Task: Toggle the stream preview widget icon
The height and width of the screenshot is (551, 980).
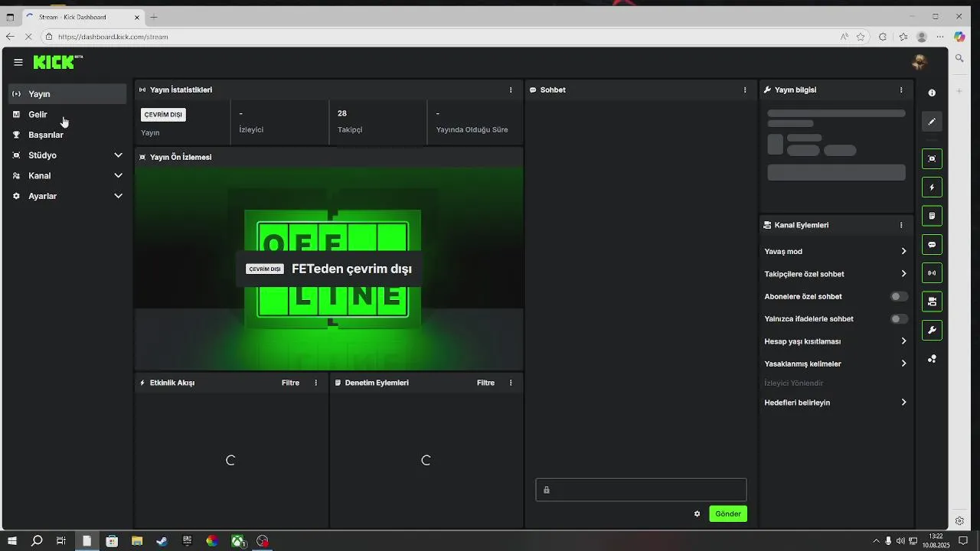Action: pyautogui.click(x=932, y=159)
